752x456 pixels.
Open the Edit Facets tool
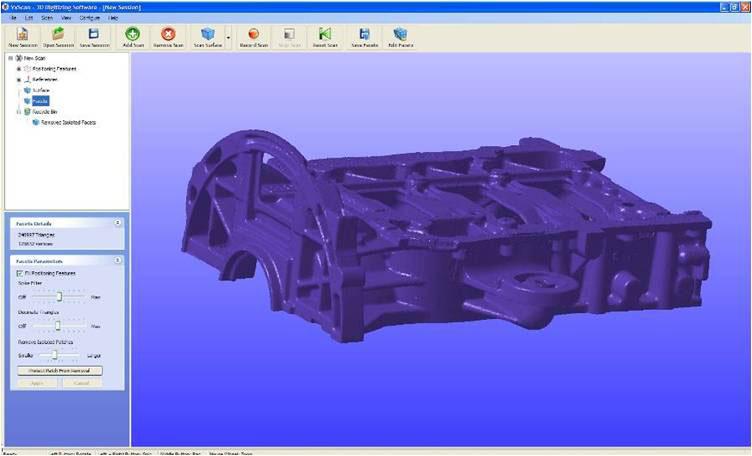click(400, 35)
